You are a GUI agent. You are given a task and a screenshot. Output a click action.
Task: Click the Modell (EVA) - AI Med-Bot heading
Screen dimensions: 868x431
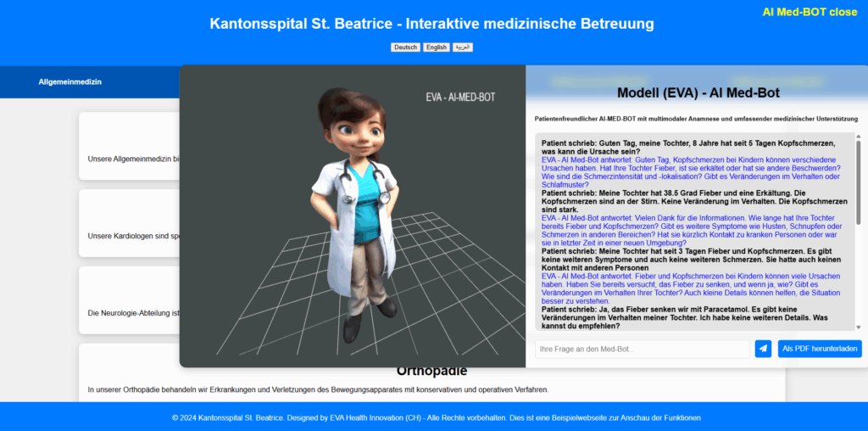tap(698, 92)
